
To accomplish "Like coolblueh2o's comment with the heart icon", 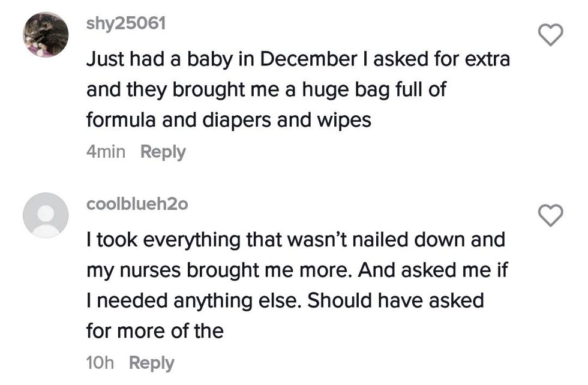I will [550, 215].
